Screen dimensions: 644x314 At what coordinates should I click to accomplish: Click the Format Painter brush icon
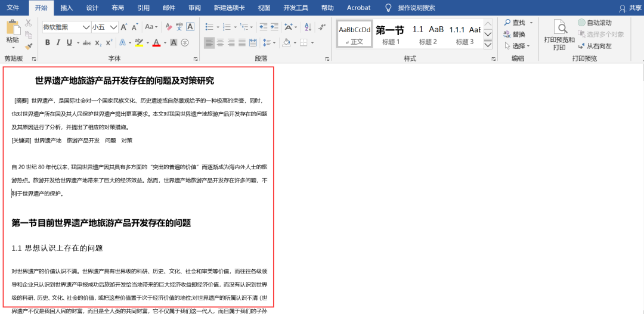tap(28, 46)
